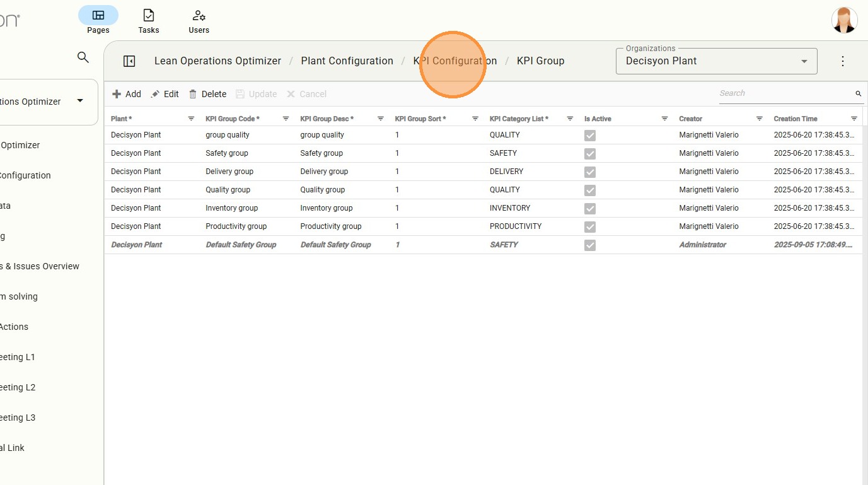The width and height of the screenshot is (868, 485).
Task: Navigate to Plant Configuration breadcrumb
Action: (x=347, y=61)
